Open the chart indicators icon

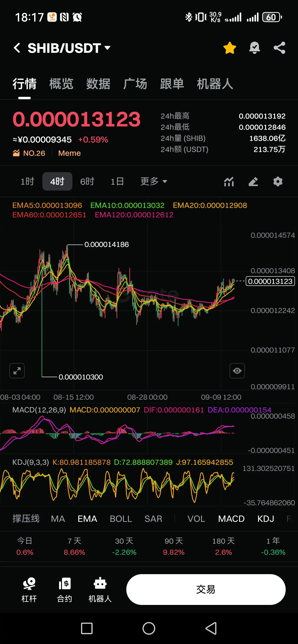[x=229, y=182]
